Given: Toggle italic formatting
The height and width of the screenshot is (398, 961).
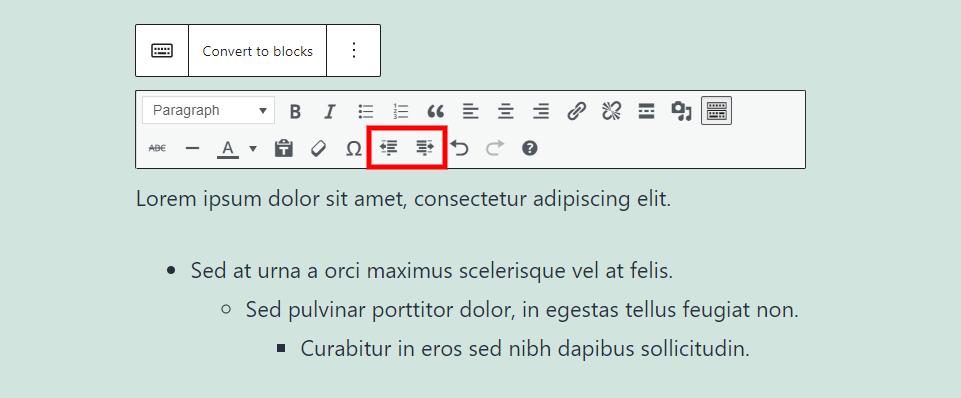Looking at the screenshot, I should (x=330, y=112).
